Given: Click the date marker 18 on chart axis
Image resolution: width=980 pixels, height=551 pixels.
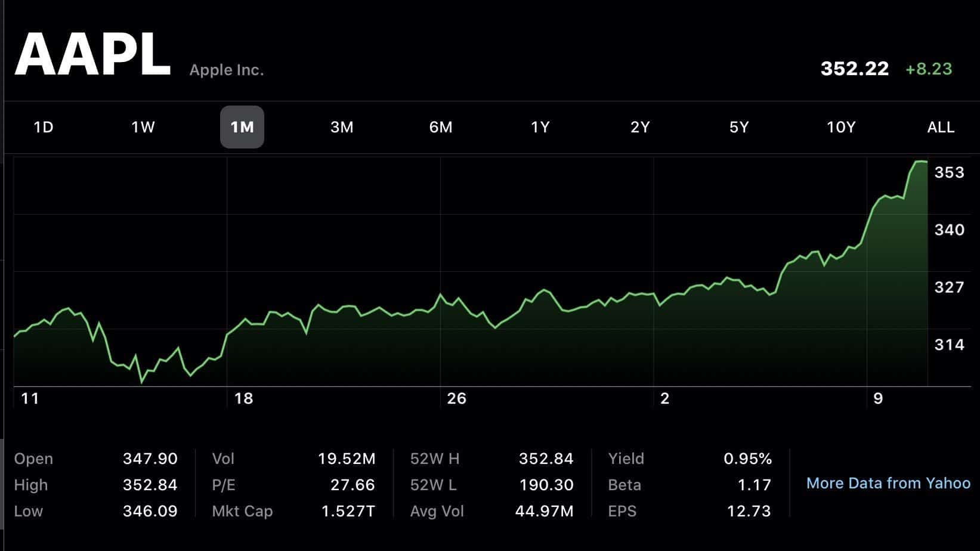Looking at the screenshot, I should pos(243,398).
